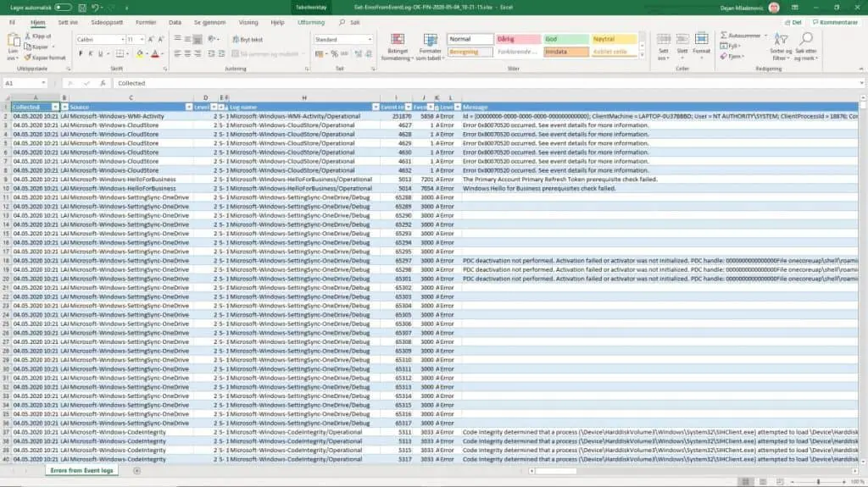Center cell text horizontally

tap(187, 53)
